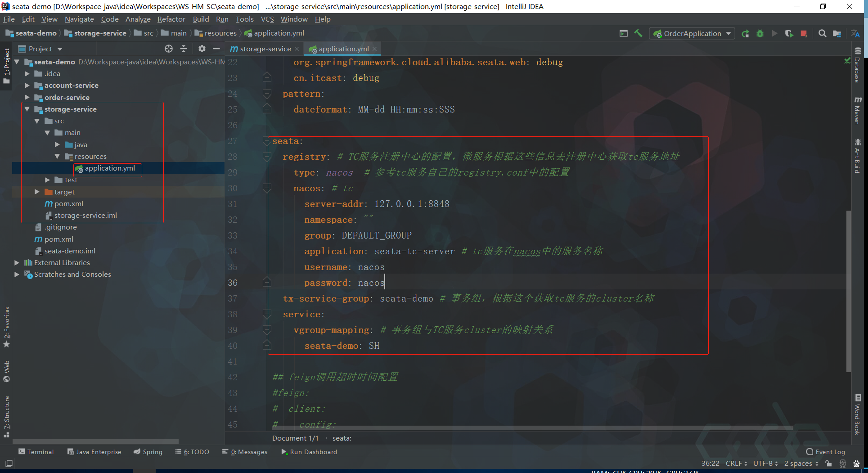868x473 pixels.
Task: Click the resources breadcrumb in the navigation bar
Action: coord(216,33)
